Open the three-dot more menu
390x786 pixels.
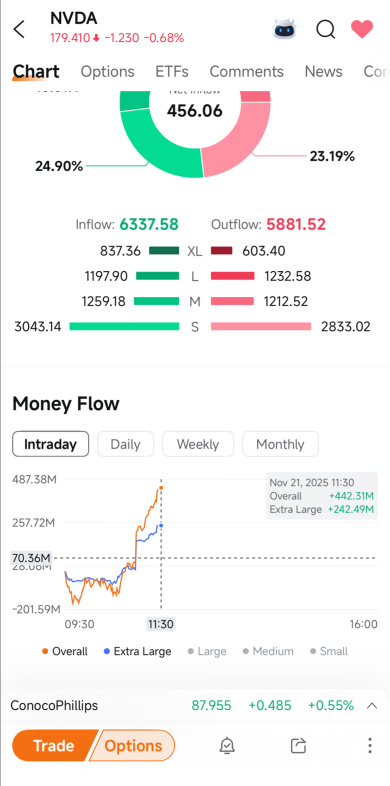pos(369,745)
